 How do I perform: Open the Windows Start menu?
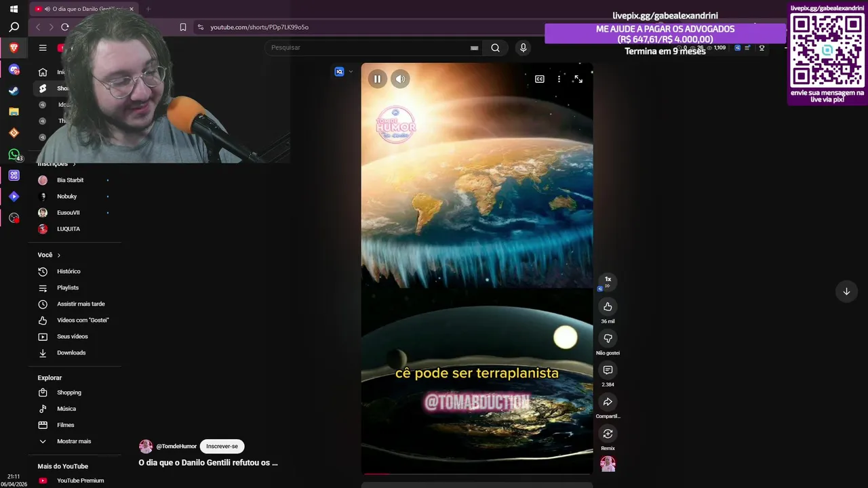pyautogui.click(x=14, y=9)
